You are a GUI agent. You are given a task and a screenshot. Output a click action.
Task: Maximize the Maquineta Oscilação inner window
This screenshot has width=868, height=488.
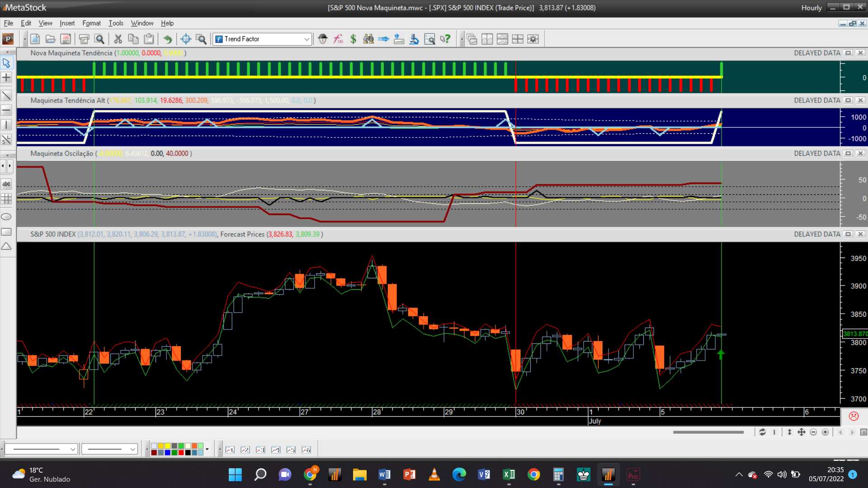848,154
